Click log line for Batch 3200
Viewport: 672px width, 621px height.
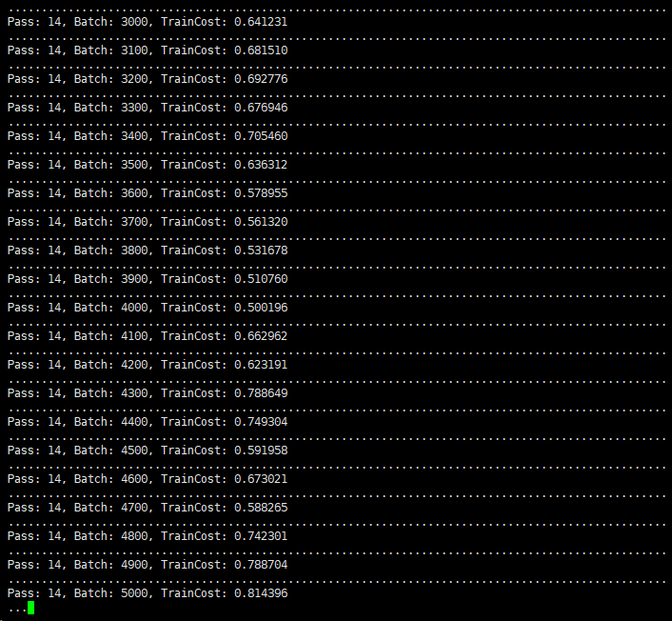point(148,79)
